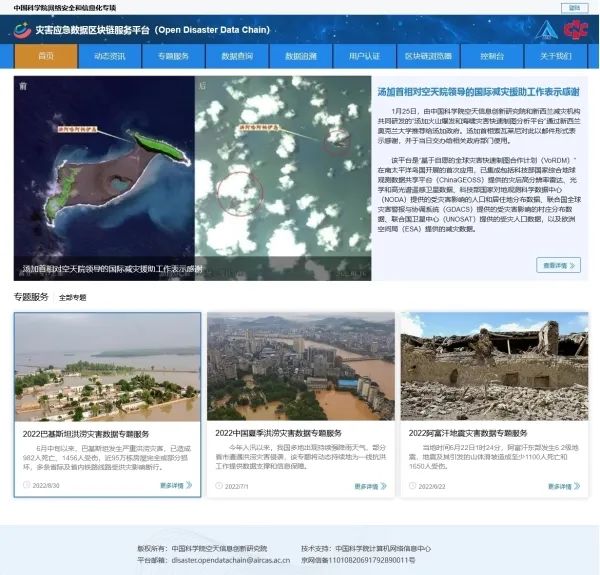
Task: Click the Afghanistan earthquake rubble photo
Action: pos(494,365)
